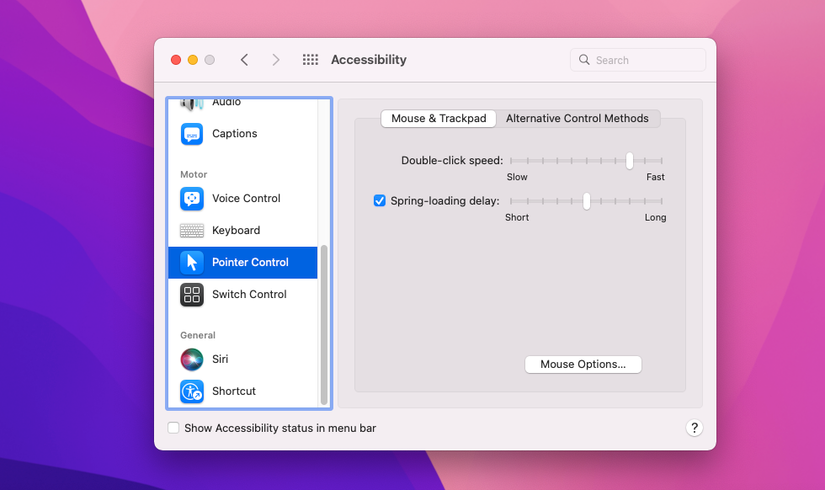This screenshot has height=490, width=825.
Task: Go forward with the right chevron
Action: coord(276,59)
